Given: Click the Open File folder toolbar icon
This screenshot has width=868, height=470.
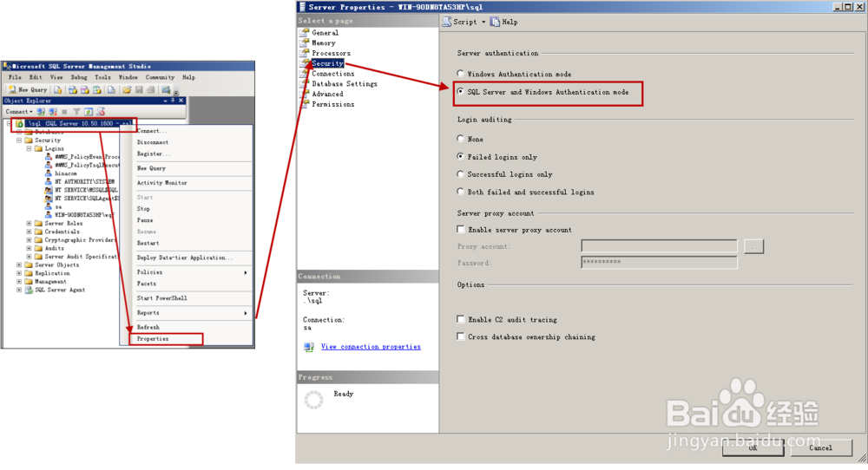Looking at the screenshot, I should point(127,89).
